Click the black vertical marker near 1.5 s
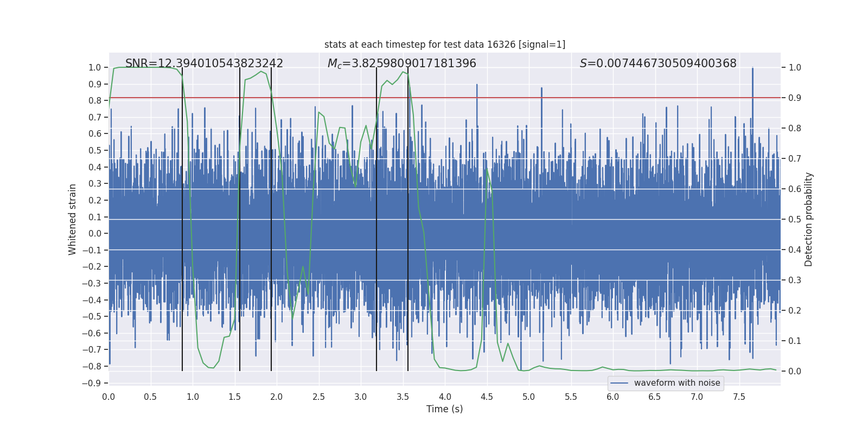Image resolution: width=868 pixels, height=434 pixels. click(x=240, y=219)
